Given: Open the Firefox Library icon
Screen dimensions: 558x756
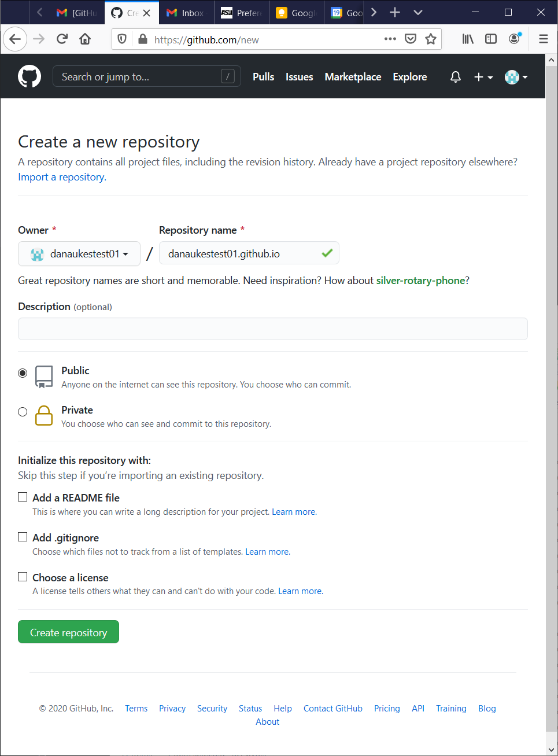Looking at the screenshot, I should point(468,39).
